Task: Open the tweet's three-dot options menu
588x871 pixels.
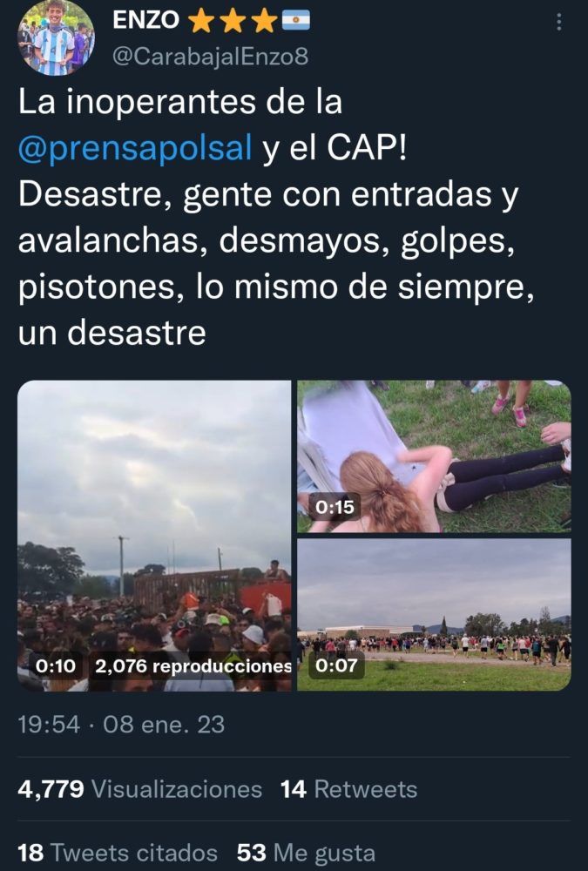Action: [558, 22]
